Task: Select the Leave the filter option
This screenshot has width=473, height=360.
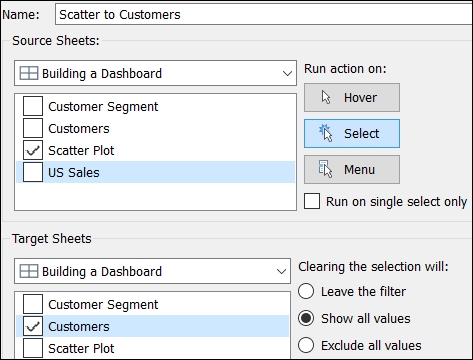Action: point(306,291)
